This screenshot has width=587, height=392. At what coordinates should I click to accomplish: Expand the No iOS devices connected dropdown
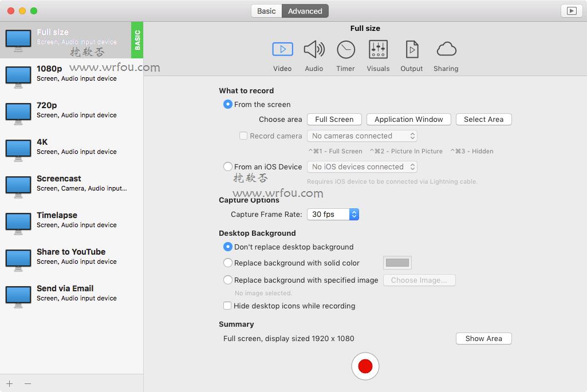362,167
